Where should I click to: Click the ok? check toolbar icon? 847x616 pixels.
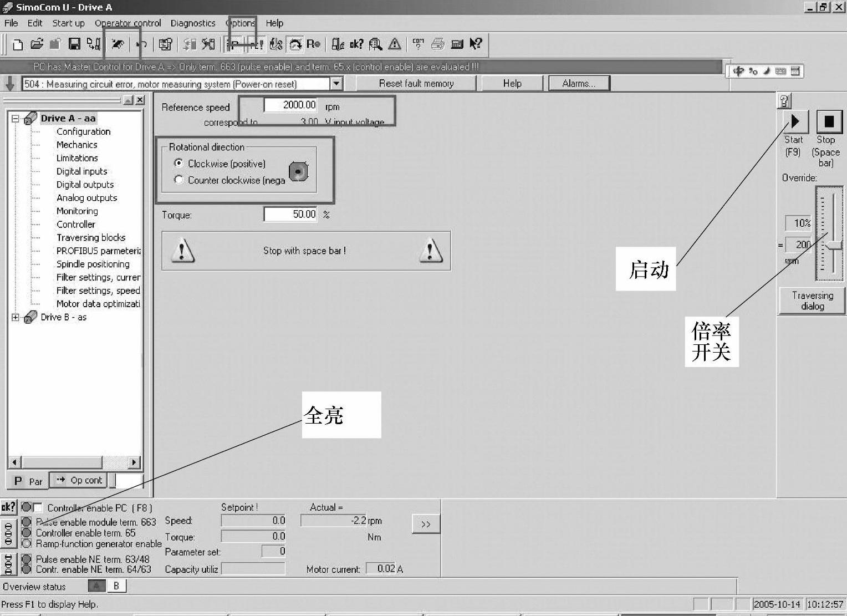356,44
